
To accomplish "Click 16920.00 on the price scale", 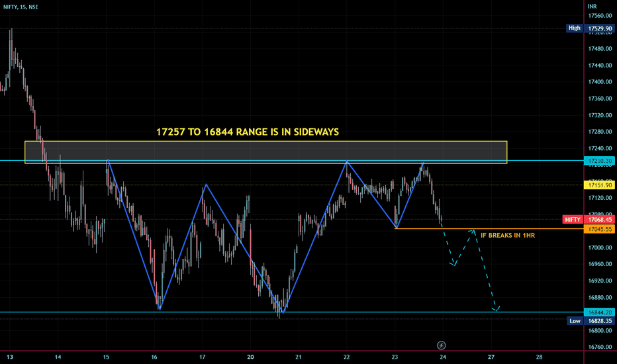I will click(x=600, y=281).
